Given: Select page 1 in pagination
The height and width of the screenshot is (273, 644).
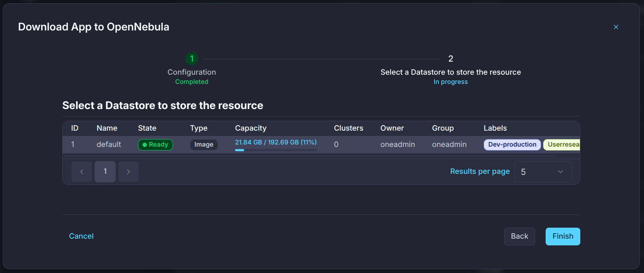Looking at the screenshot, I should pyautogui.click(x=105, y=172).
